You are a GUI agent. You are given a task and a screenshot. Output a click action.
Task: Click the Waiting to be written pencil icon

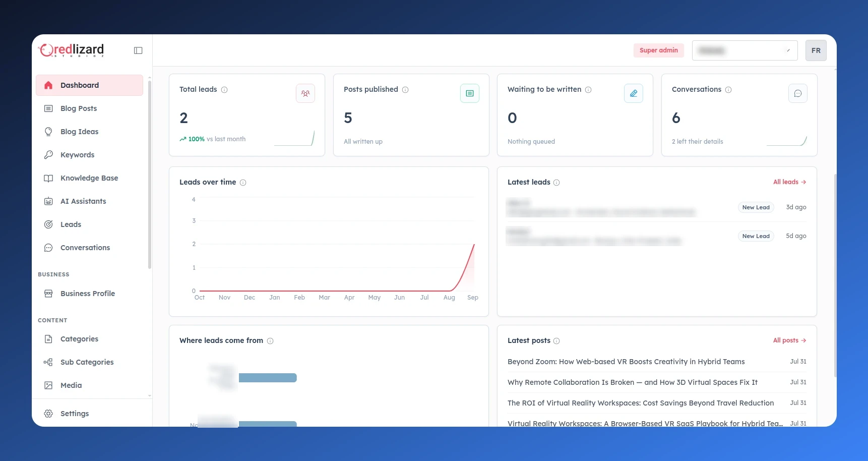point(634,93)
